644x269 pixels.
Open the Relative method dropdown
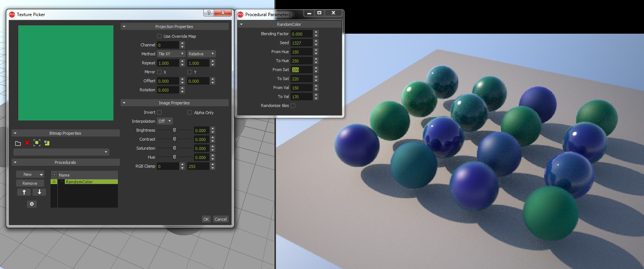201,54
